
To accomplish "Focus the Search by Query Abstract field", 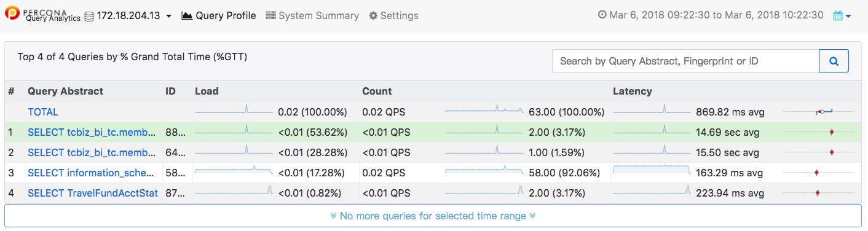I will pyautogui.click(x=685, y=61).
